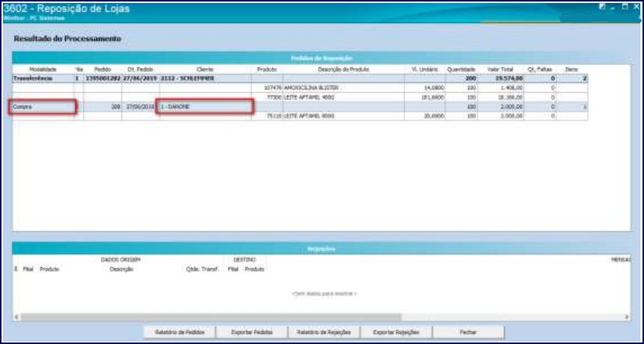Click the Exportar Rejeições button
644x344 pixels.
point(396,332)
